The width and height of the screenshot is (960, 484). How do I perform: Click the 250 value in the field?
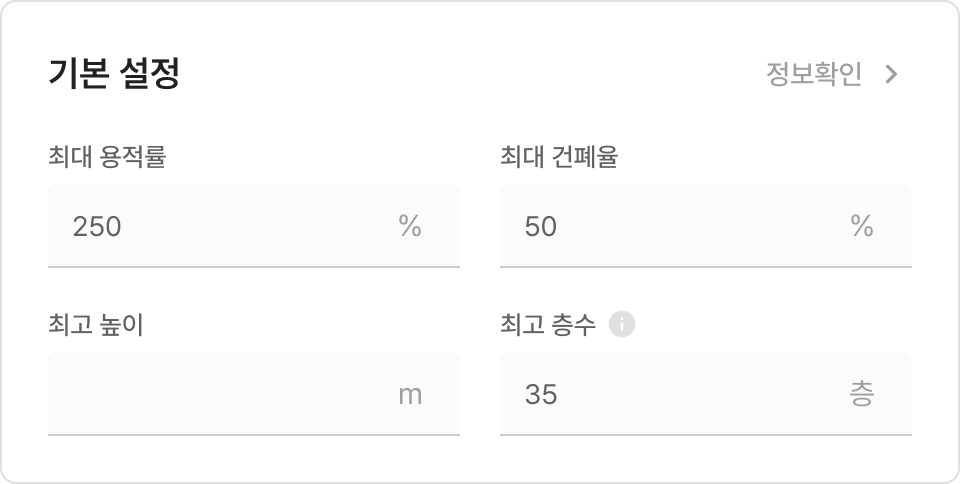[97, 227]
